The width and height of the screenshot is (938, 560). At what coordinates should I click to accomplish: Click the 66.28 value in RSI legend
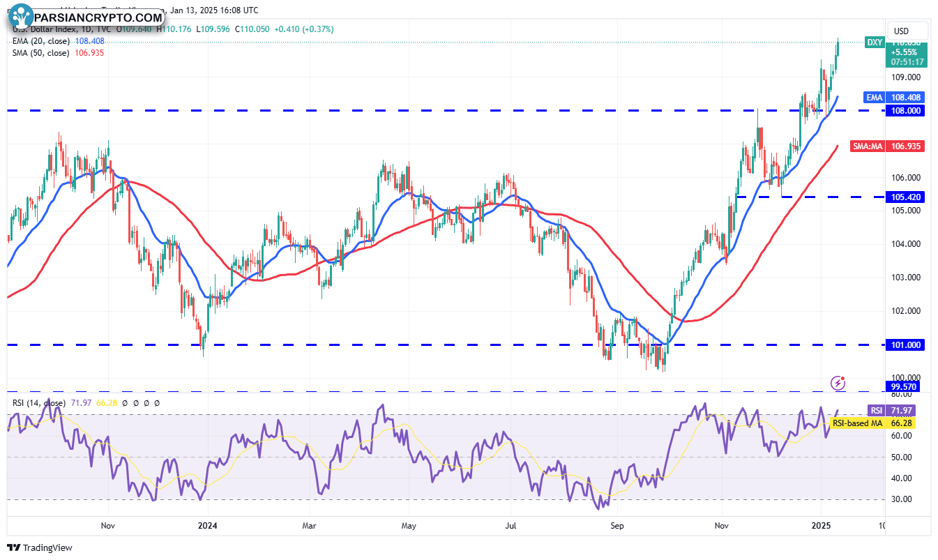coord(106,403)
